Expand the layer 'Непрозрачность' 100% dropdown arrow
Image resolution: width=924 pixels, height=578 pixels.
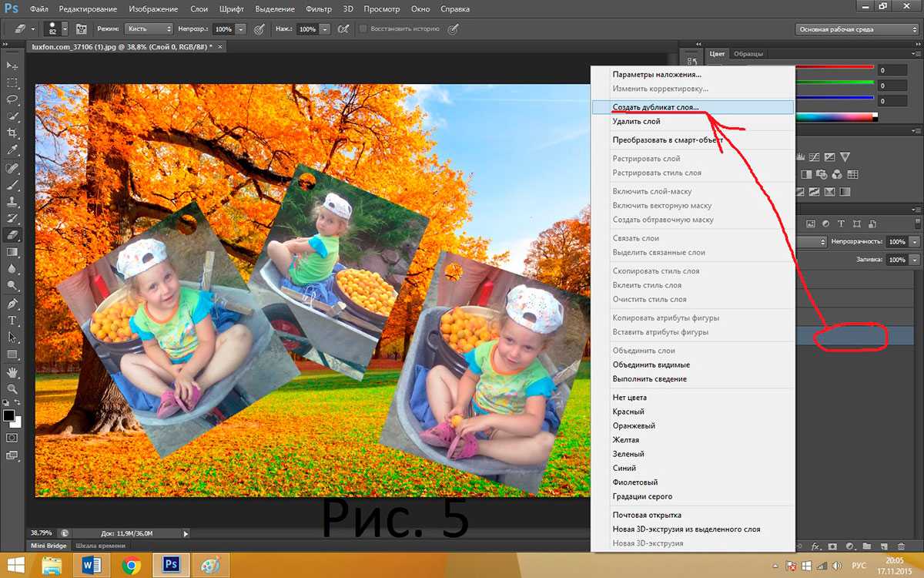tap(914, 242)
